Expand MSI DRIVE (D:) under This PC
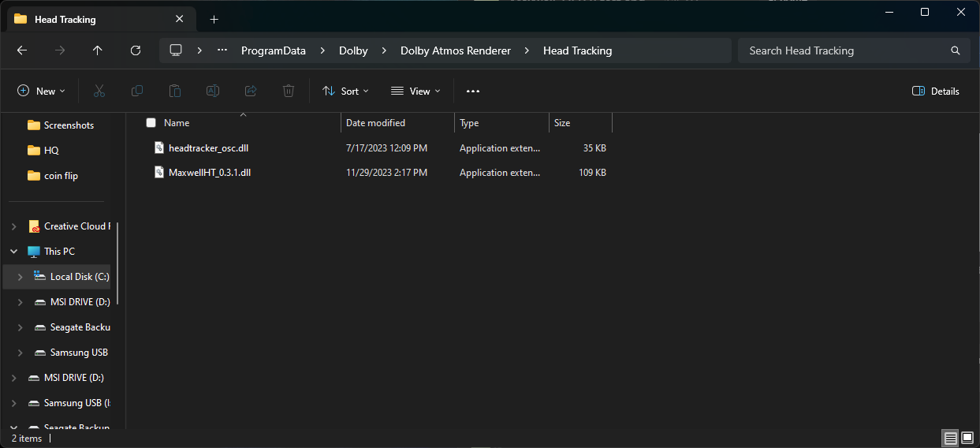 tap(20, 302)
